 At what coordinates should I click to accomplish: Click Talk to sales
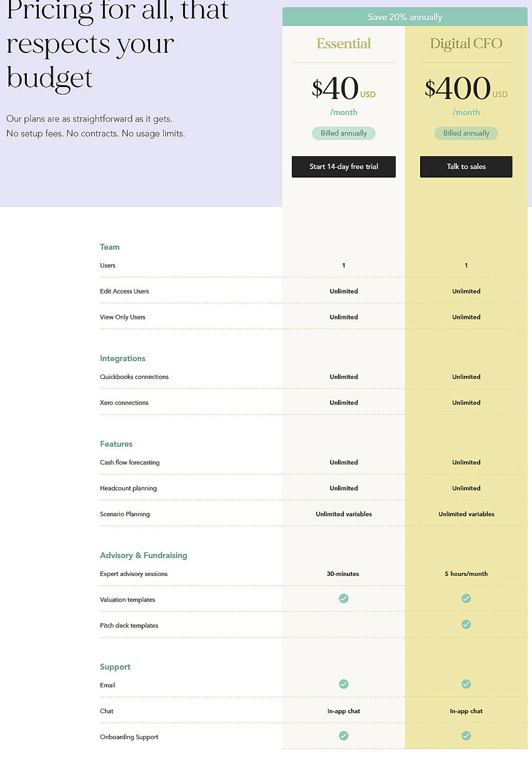pos(466,167)
